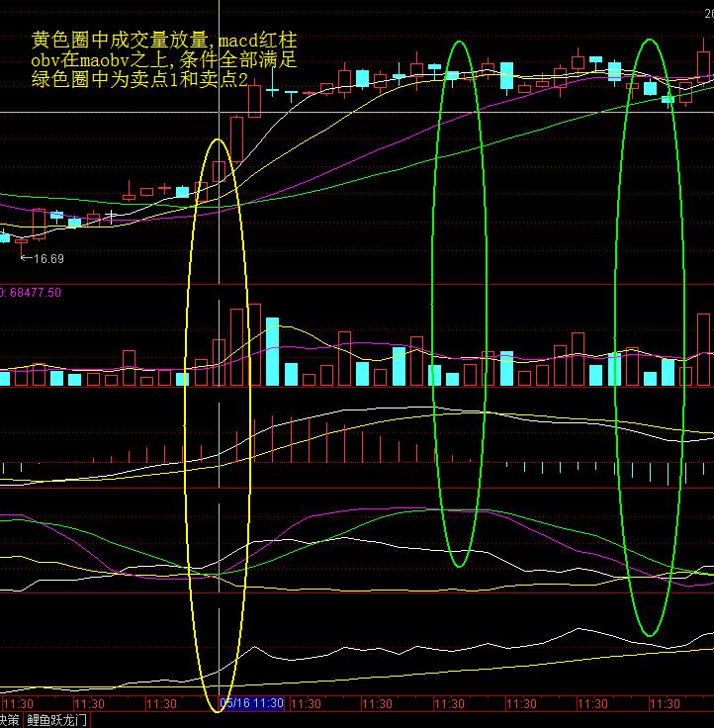Click the 68477.50 volume value label

click(x=33, y=293)
